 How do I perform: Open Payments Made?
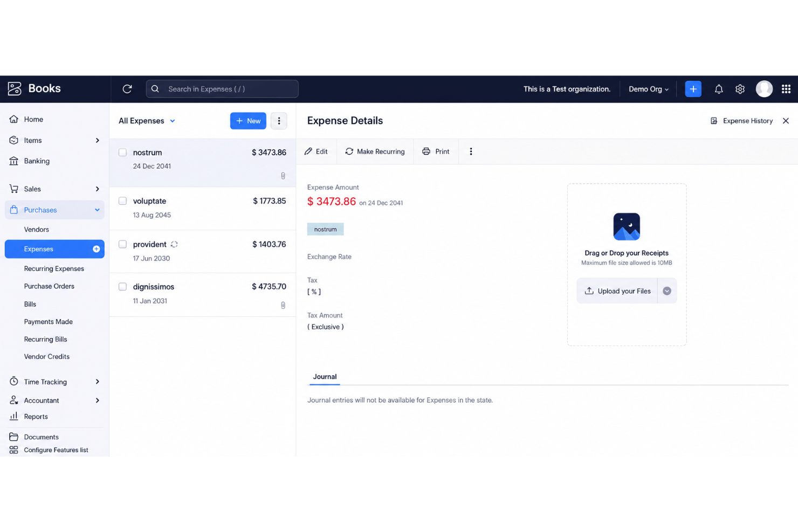[48, 322]
